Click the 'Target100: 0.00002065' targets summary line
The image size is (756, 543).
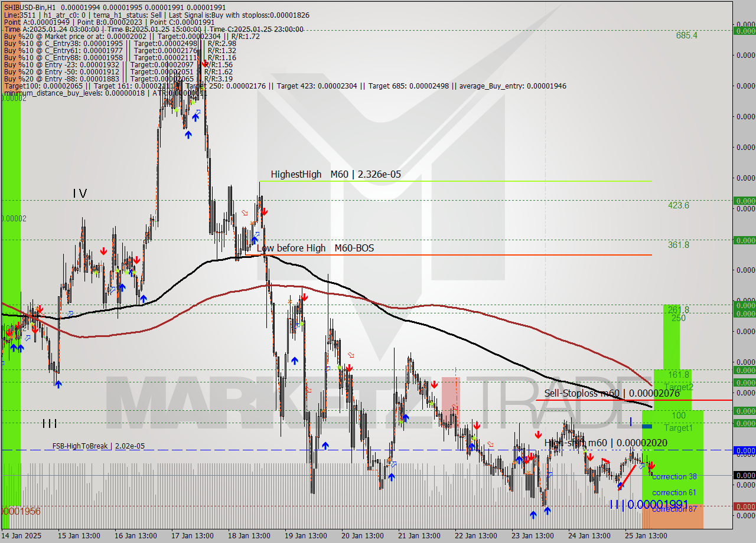(x=285, y=86)
